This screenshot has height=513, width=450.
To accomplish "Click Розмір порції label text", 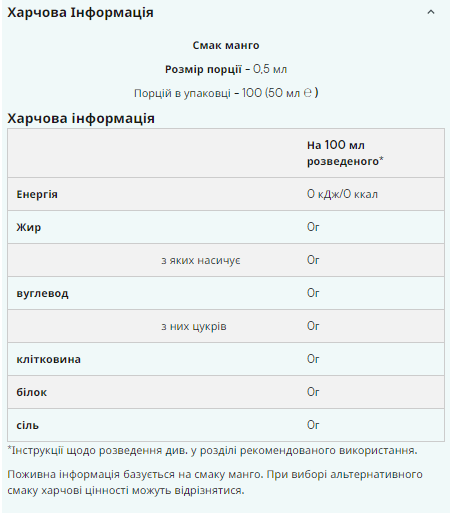I will coord(203,69).
